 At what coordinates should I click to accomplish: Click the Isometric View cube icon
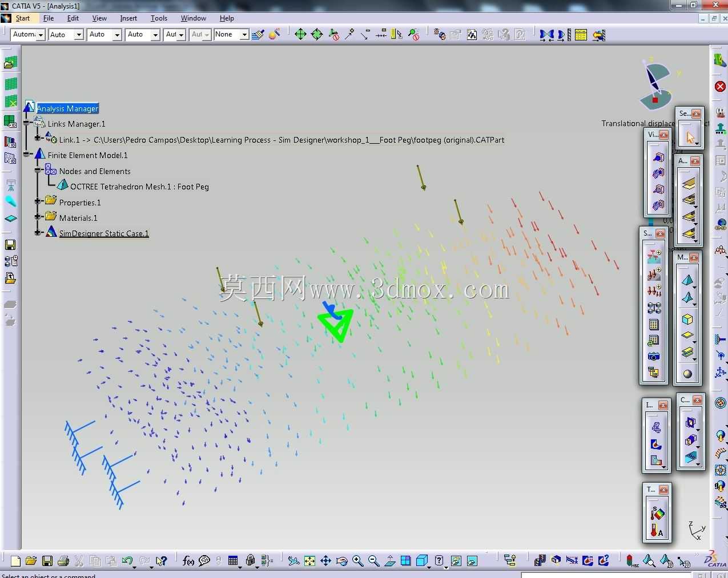pos(421,561)
